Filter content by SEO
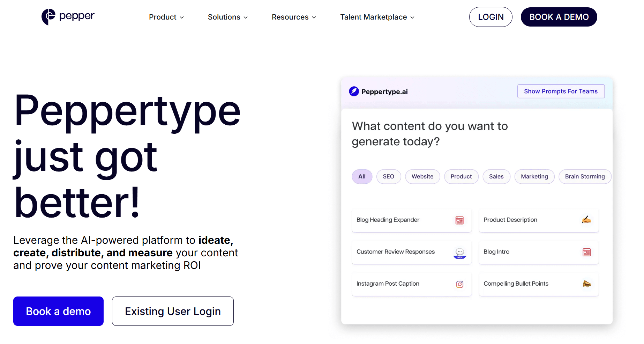644x344 pixels. 389,177
